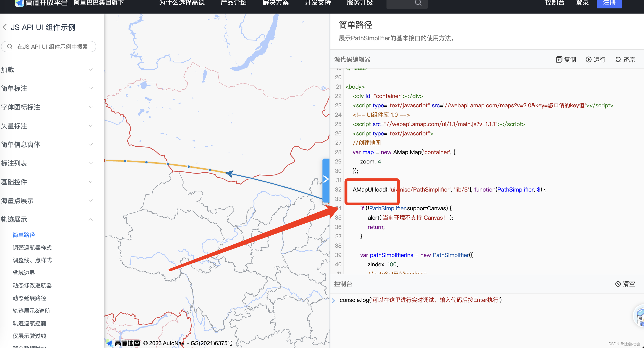The width and height of the screenshot is (644, 348).
Task: Select the 调整线、点样式 example
Action: click(x=32, y=260)
